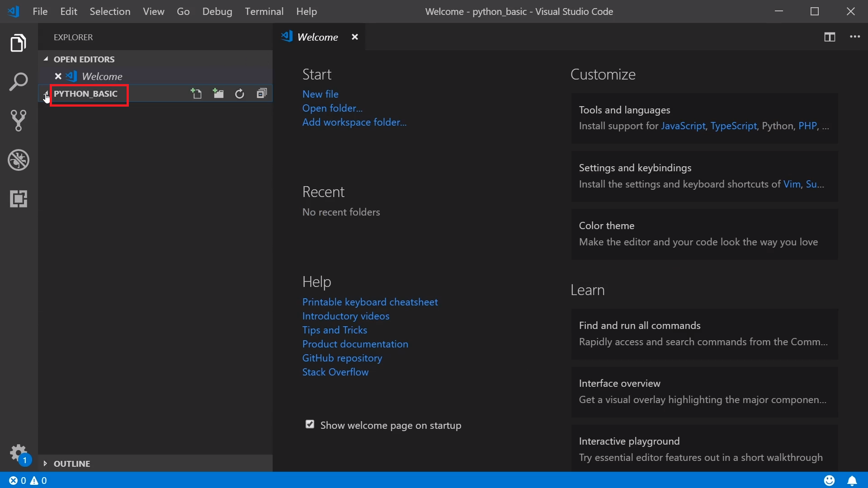Collapse the PYTHON_BASIC folder section
Viewport: 868px width, 488px height.
[85, 94]
